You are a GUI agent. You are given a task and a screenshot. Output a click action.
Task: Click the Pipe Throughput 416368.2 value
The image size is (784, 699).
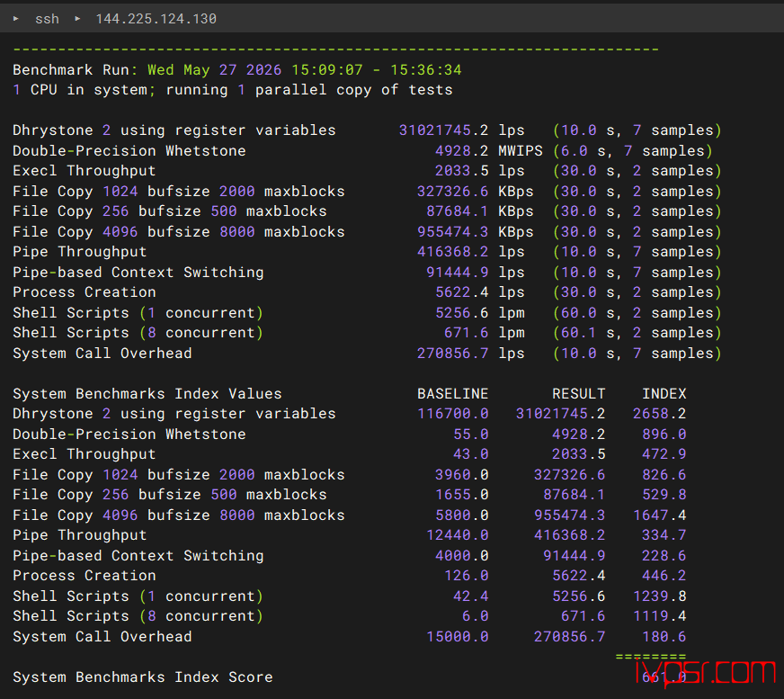pyautogui.click(x=452, y=252)
